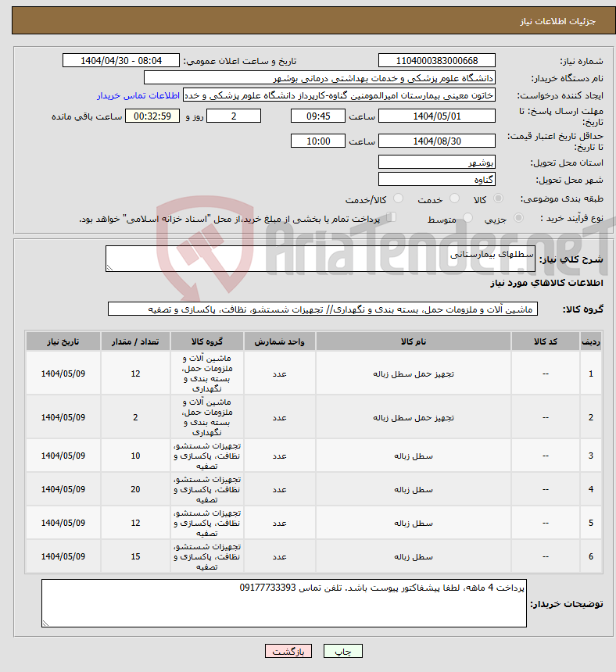Click the delivery province field بوشهر
The height and width of the screenshot is (672, 616).
[x=437, y=163]
